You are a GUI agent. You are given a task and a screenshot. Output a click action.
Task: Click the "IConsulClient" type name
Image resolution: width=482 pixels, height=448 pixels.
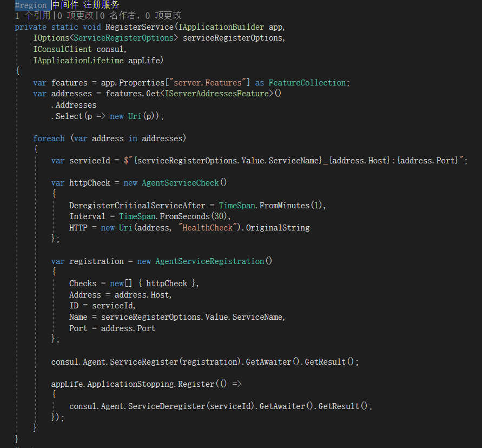click(62, 49)
